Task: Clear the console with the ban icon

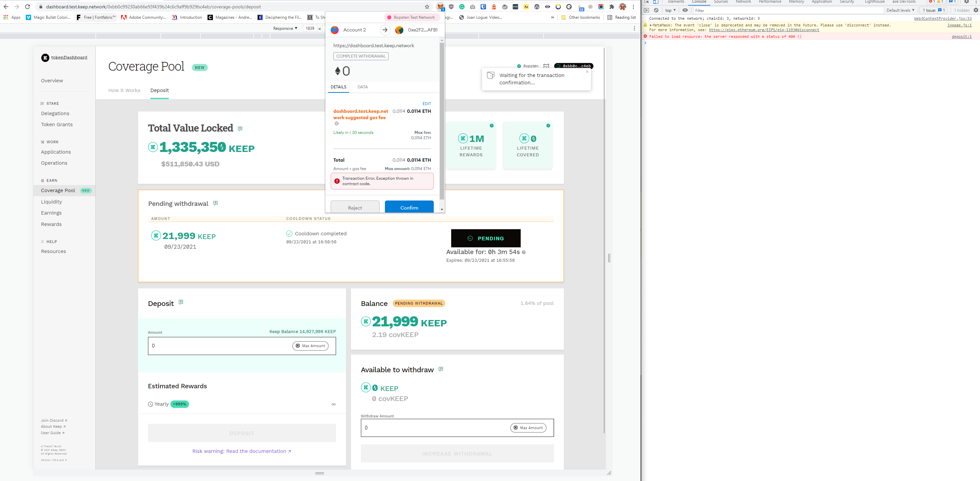Action: point(656,10)
